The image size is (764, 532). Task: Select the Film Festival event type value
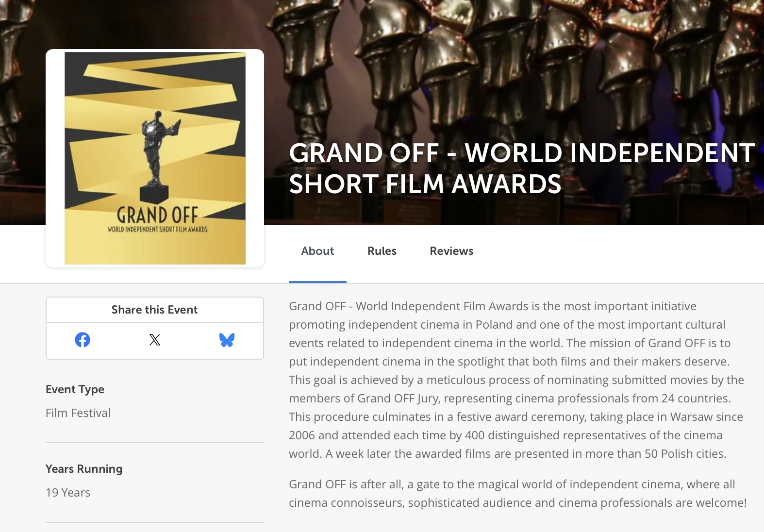click(78, 413)
